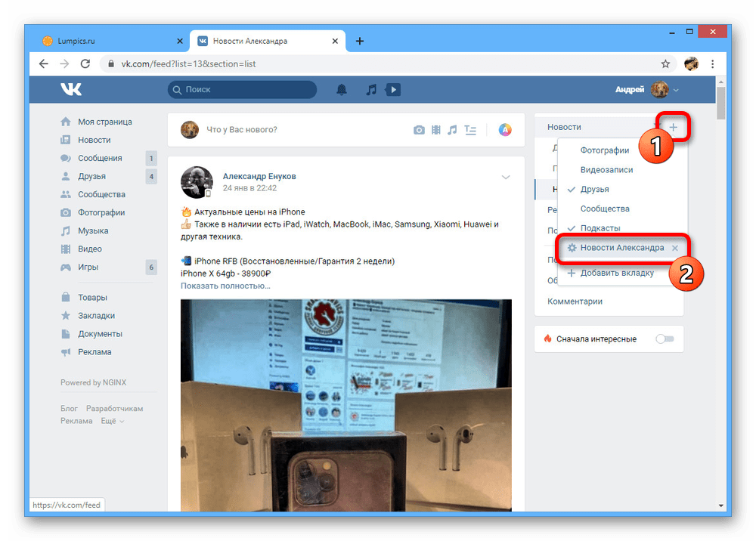Attach a photo using camera icon
This screenshot has height=541, width=756.
point(419,130)
